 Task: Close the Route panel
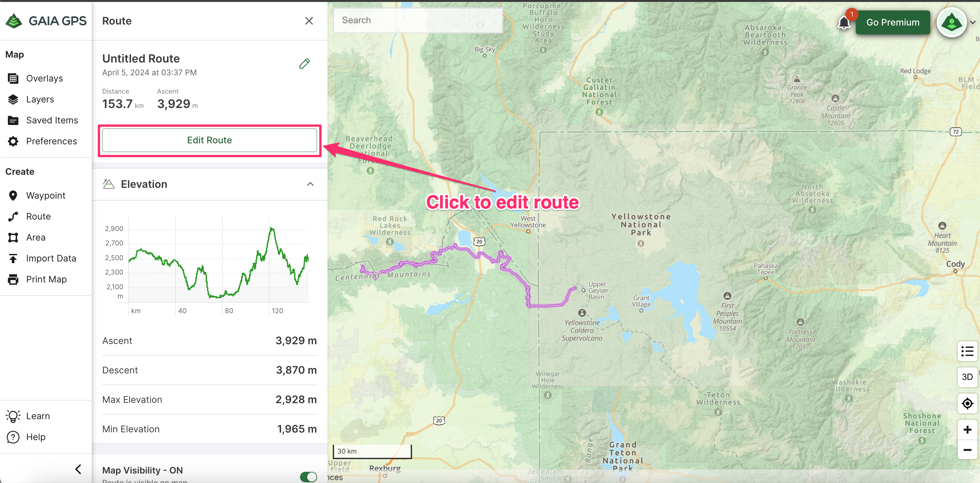click(309, 21)
